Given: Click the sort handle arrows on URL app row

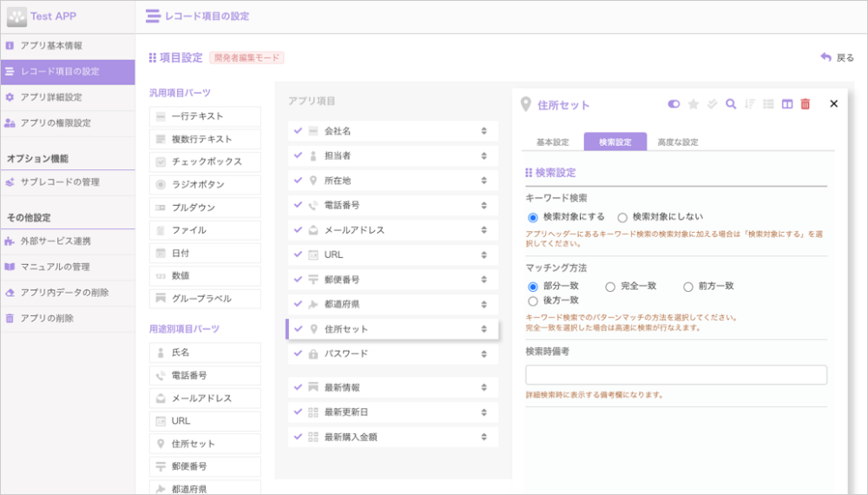Looking at the screenshot, I should click(x=483, y=254).
